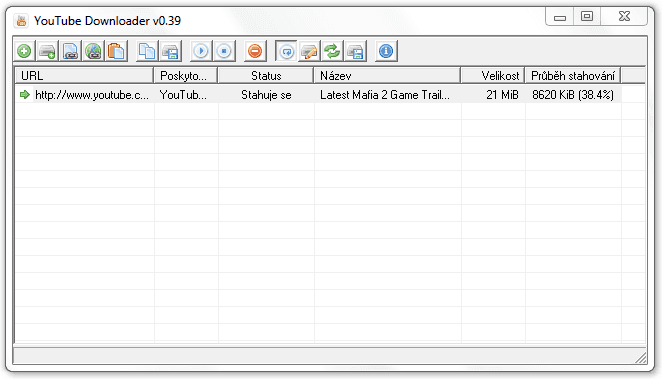
Task: Click the Stahuje se status cell
Action: click(266, 95)
